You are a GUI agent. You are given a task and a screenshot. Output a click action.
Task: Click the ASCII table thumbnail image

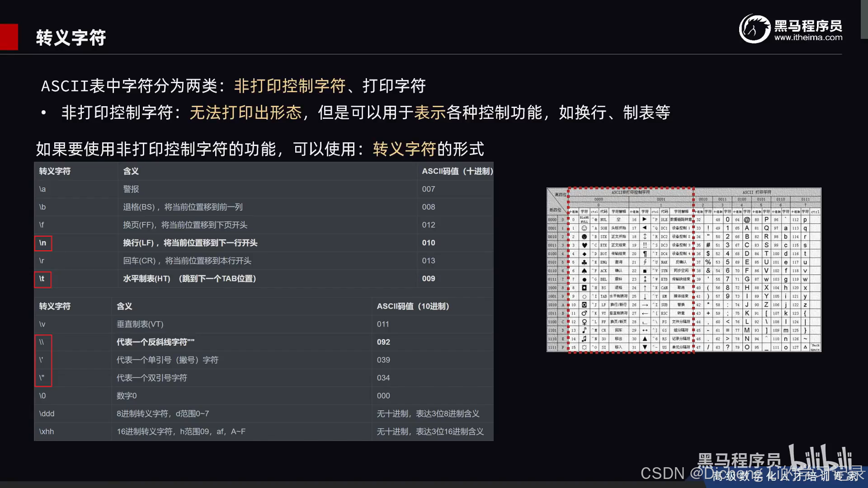tap(684, 270)
